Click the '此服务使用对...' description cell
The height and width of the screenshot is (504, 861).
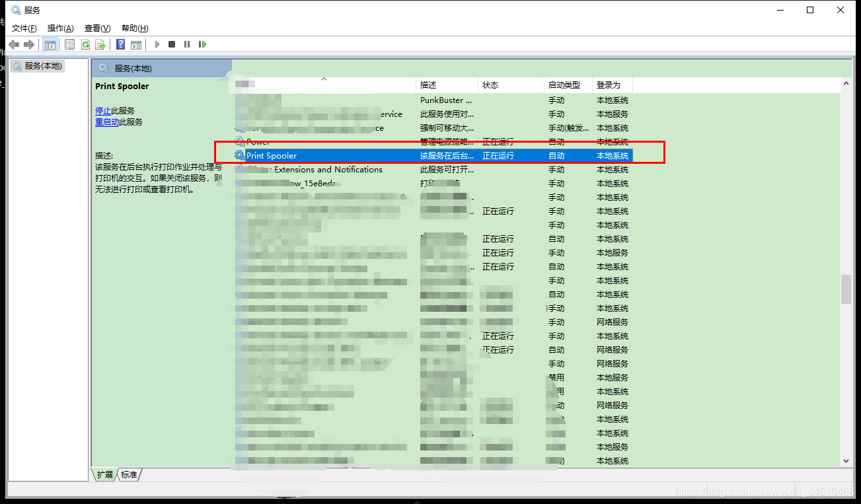(x=447, y=114)
